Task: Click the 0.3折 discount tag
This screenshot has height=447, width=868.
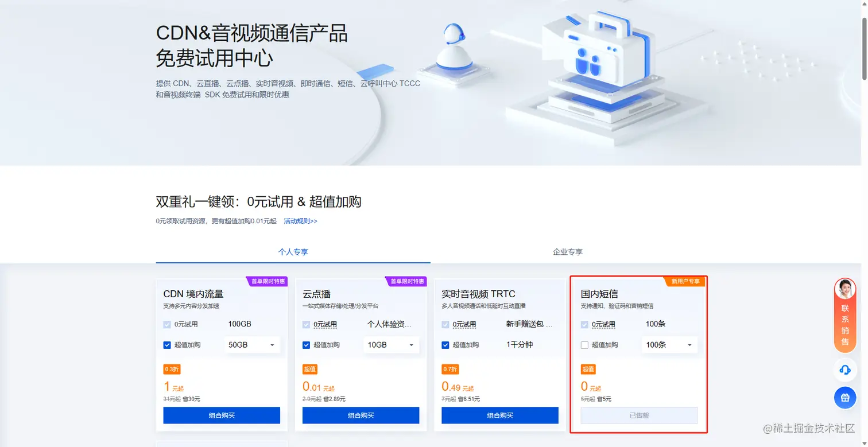Action: [172, 369]
